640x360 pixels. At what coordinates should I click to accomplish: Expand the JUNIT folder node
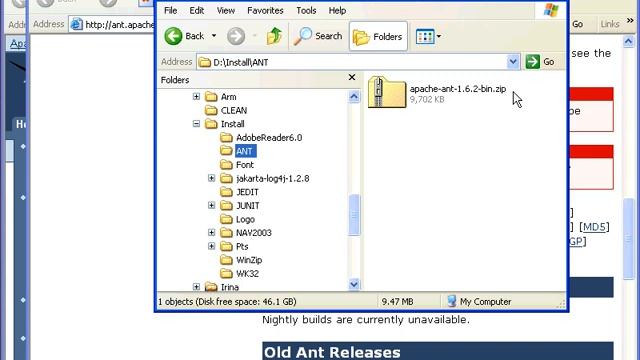211,206
